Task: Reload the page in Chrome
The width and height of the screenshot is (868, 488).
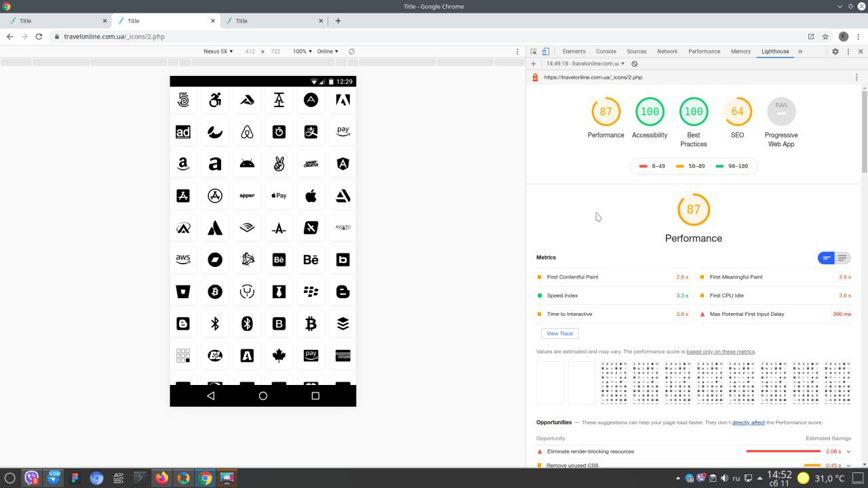Action: click(39, 37)
